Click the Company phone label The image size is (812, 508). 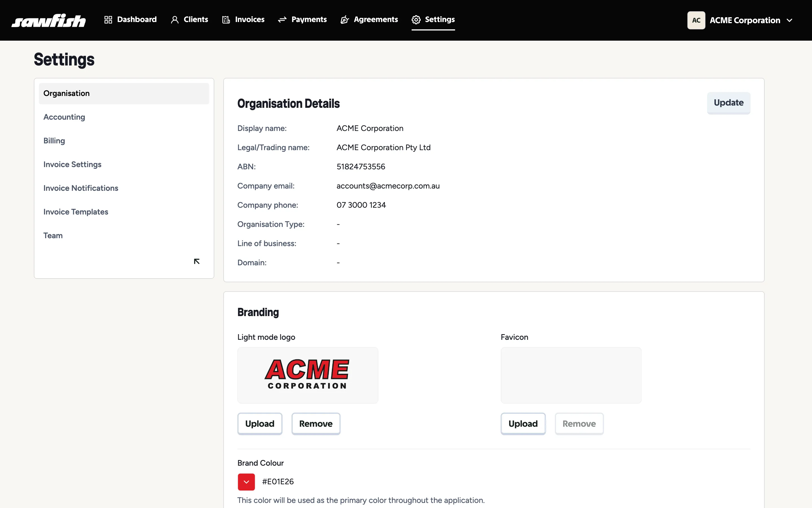pyautogui.click(x=267, y=205)
